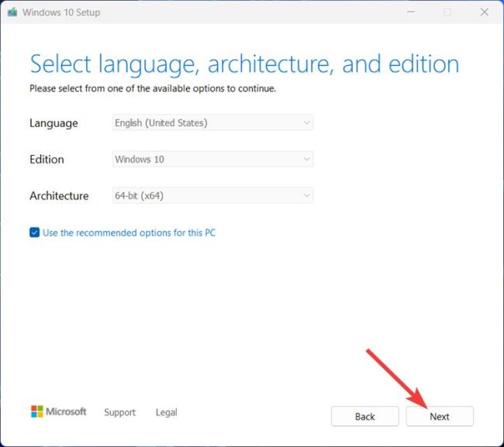Click the disabled maximize window button
504x447 pixels.
tap(447, 12)
